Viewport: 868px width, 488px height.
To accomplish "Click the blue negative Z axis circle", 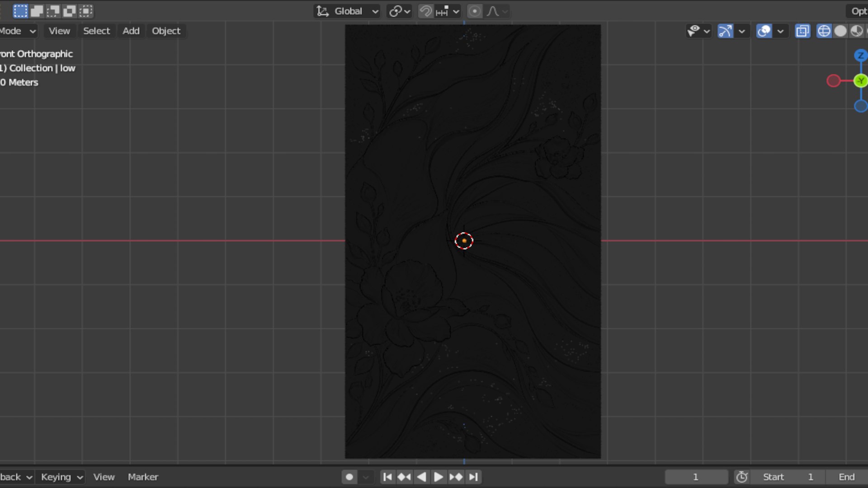I will (861, 106).
